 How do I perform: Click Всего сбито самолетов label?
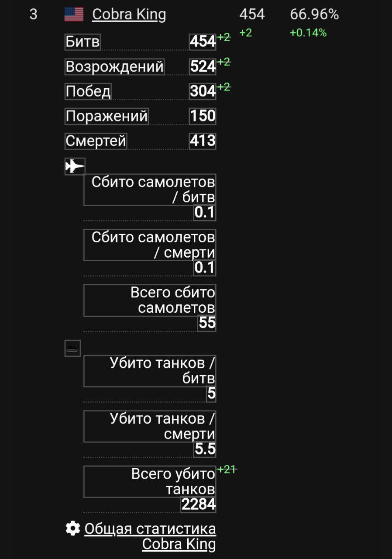(x=150, y=300)
